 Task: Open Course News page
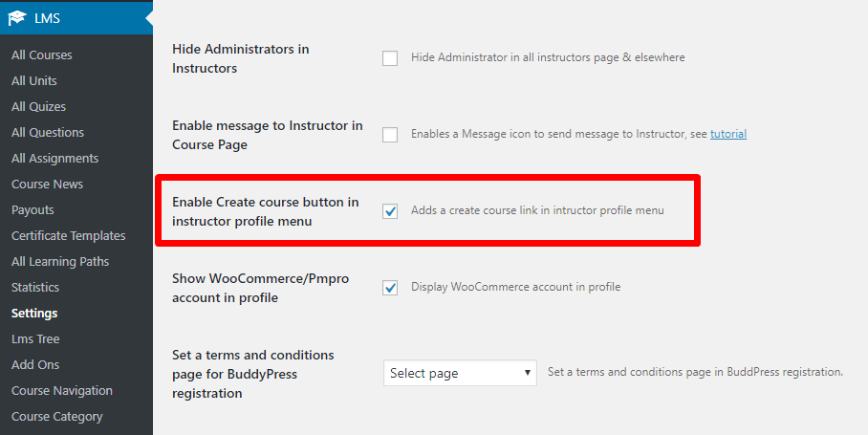click(x=47, y=185)
